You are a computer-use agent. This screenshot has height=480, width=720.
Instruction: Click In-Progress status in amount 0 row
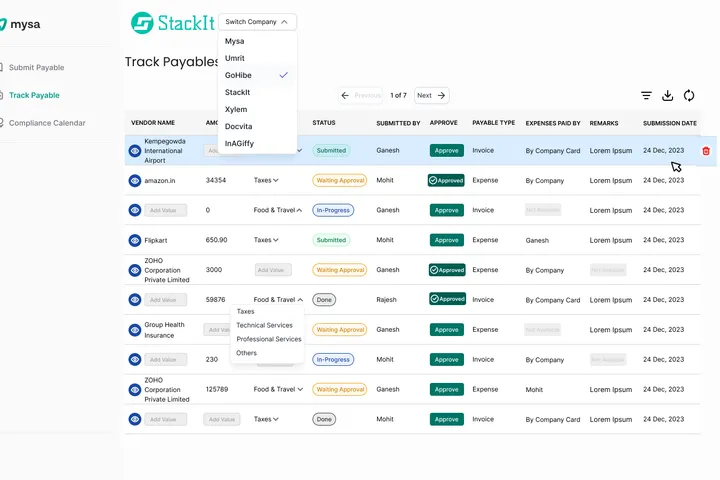coord(333,210)
